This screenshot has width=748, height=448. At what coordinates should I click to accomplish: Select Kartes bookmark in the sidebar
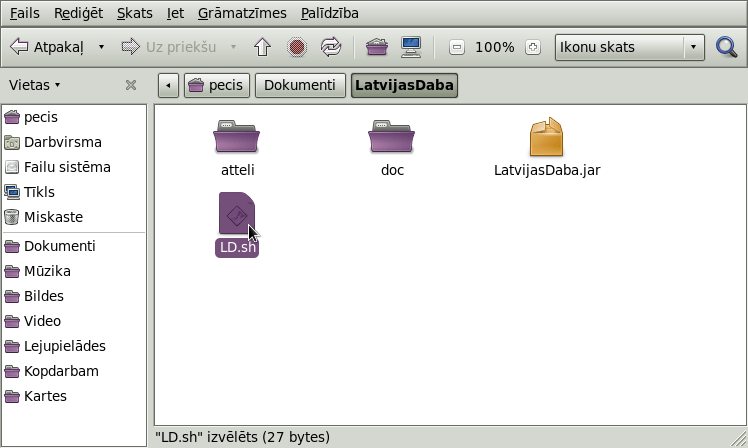(x=74, y=396)
